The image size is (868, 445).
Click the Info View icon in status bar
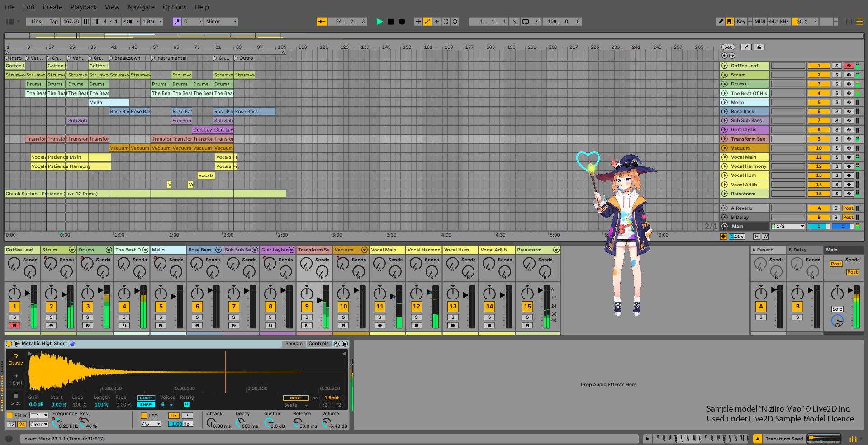coord(9,439)
